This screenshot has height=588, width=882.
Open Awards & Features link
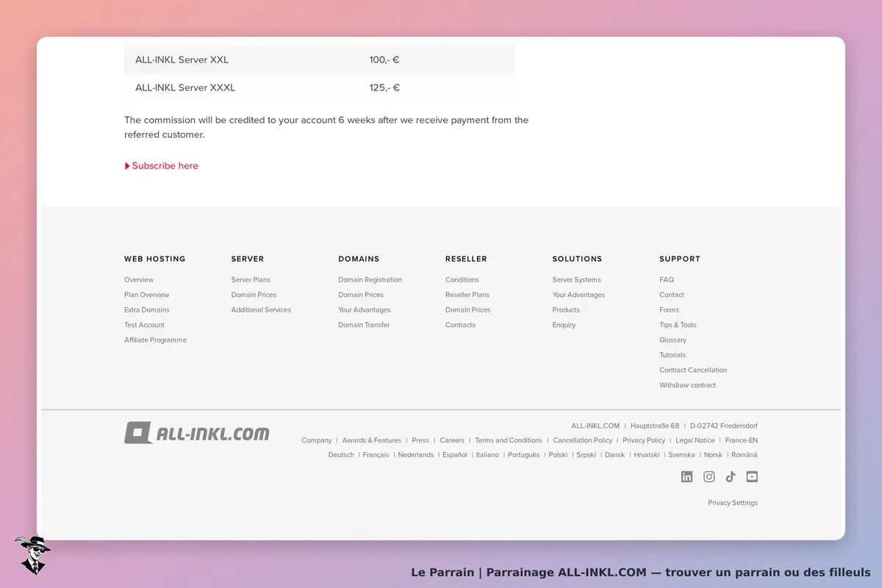pyautogui.click(x=372, y=440)
